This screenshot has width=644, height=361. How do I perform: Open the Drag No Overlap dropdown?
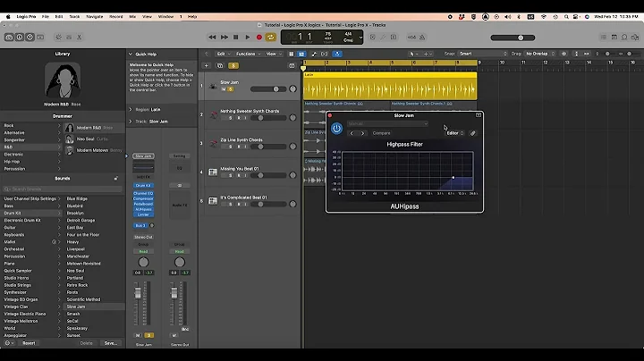tap(540, 54)
